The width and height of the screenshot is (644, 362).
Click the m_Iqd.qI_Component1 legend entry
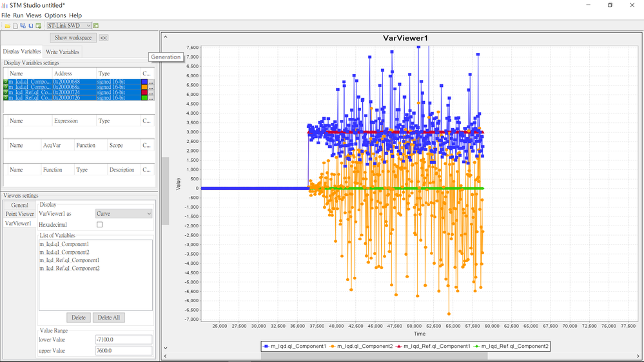[295, 347]
